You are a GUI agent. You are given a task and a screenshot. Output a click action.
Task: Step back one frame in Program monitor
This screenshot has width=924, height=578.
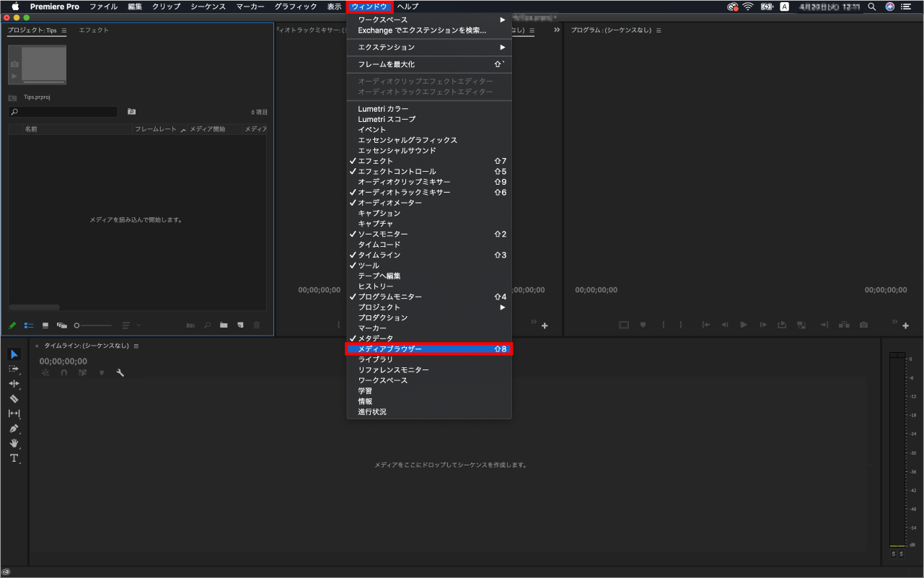(725, 325)
